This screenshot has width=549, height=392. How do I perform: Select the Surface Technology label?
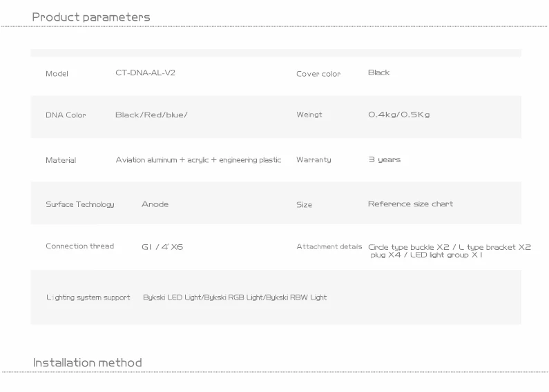[x=80, y=204]
